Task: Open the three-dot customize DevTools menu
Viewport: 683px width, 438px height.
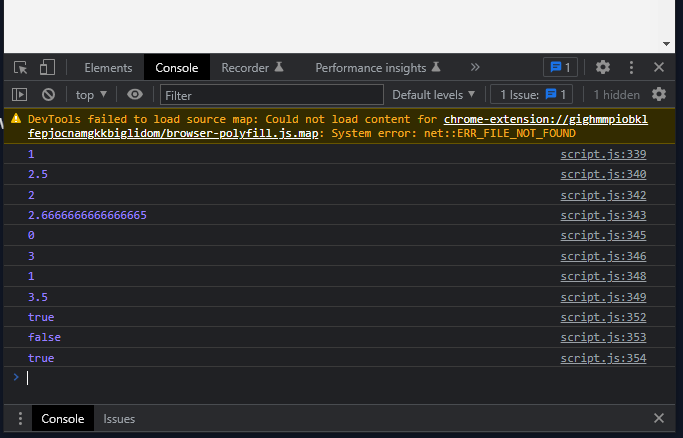Action: click(x=631, y=67)
